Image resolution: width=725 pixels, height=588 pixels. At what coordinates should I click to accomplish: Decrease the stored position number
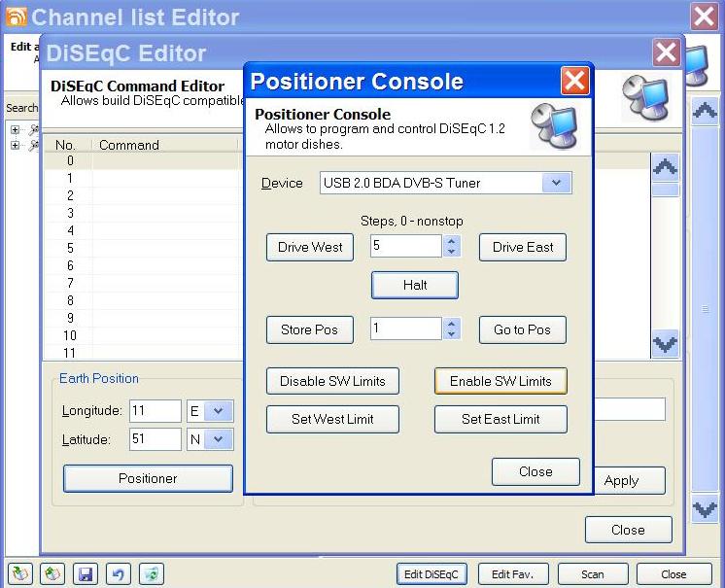click(451, 334)
